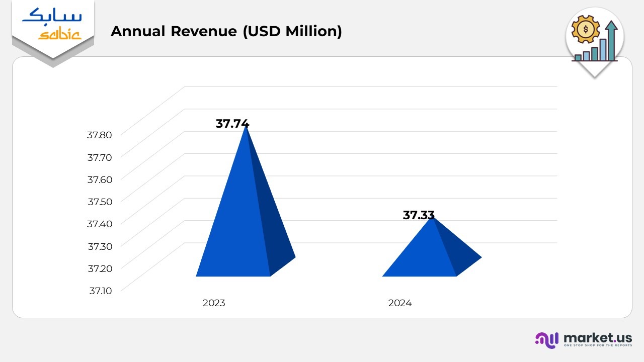Click the upward green arrow in growth icon
This screenshot has height=362, width=644.
click(x=611, y=39)
